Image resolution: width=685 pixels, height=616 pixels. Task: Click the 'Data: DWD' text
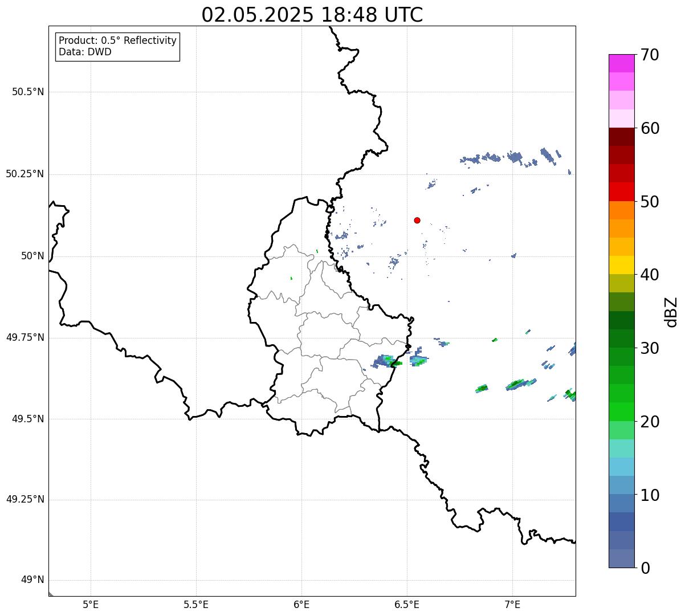click(x=85, y=52)
